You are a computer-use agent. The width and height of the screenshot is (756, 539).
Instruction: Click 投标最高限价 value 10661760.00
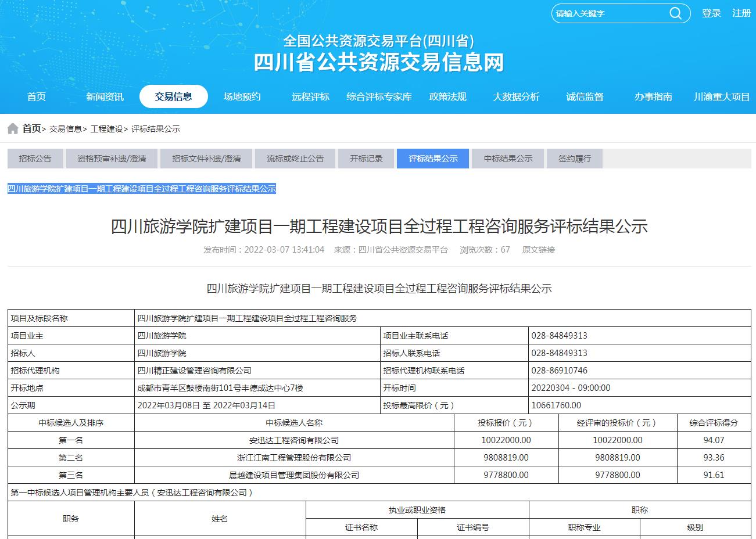click(640, 405)
